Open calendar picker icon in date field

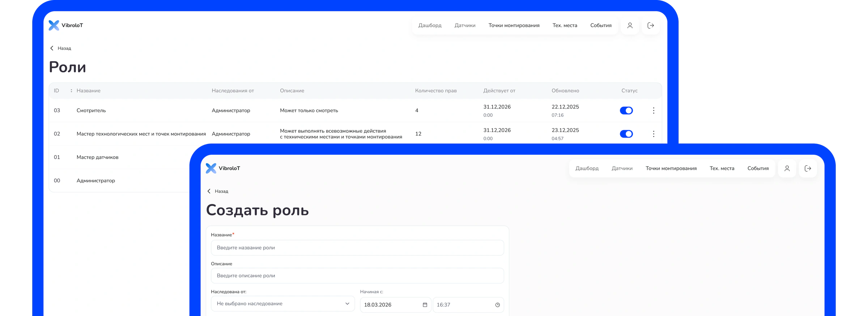coord(425,305)
